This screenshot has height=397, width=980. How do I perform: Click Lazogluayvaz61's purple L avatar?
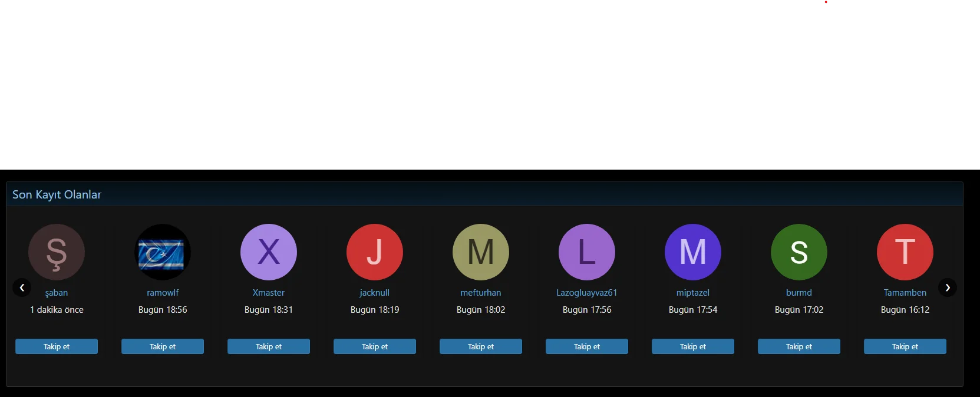tap(587, 252)
